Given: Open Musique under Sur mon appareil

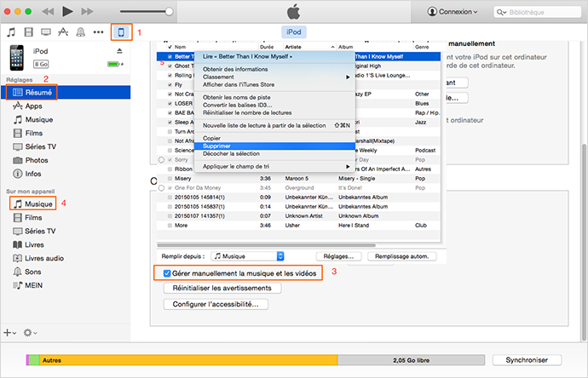Looking at the screenshot, I should pyautogui.click(x=33, y=203).
